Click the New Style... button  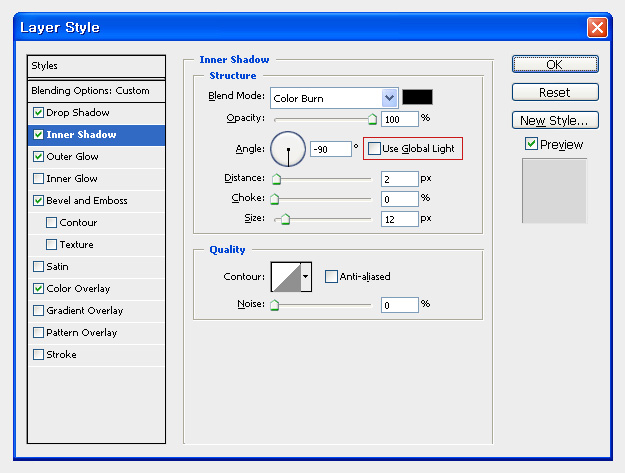pyautogui.click(x=555, y=120)
